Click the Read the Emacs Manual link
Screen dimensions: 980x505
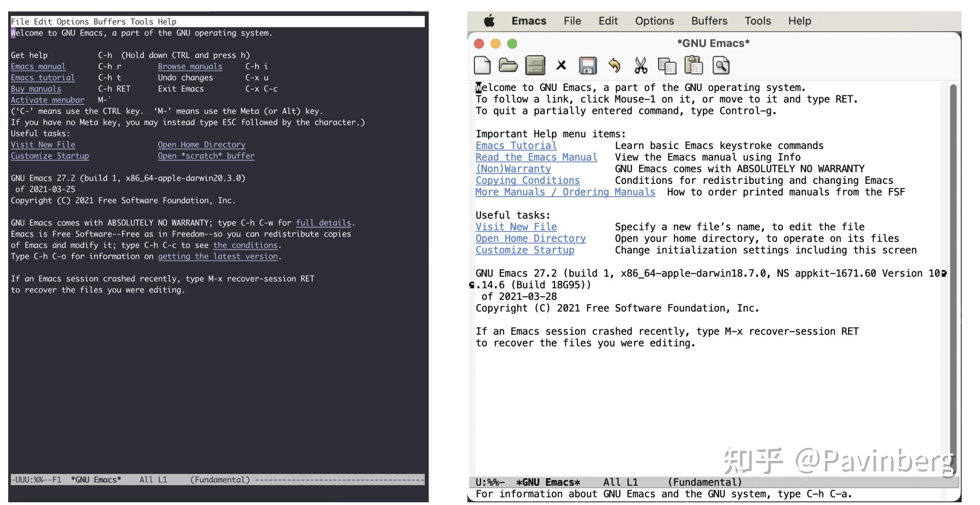(x=536, y=157)
